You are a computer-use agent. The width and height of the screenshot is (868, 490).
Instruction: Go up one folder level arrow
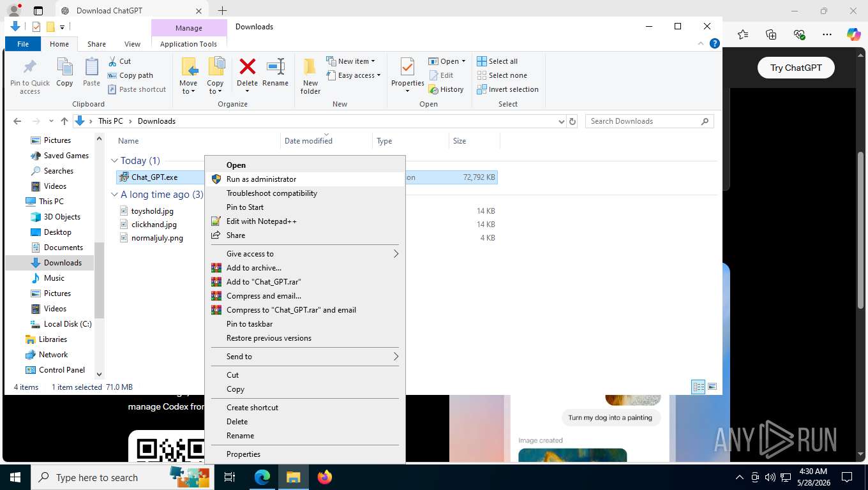click(x=64, y=121)
